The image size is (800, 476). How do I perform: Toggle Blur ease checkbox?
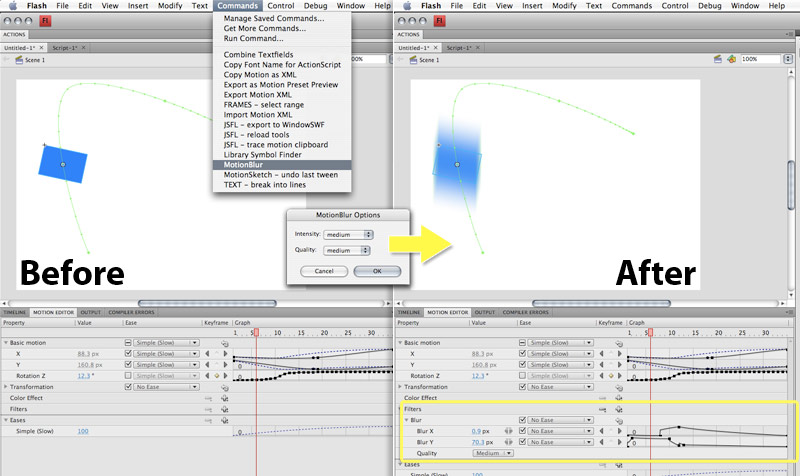point(522,420)
